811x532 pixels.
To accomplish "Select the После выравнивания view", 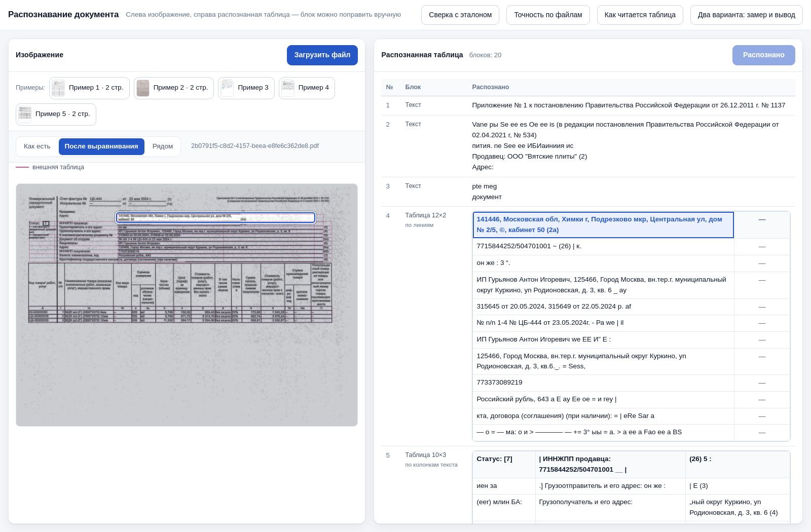I will [101, 146].
